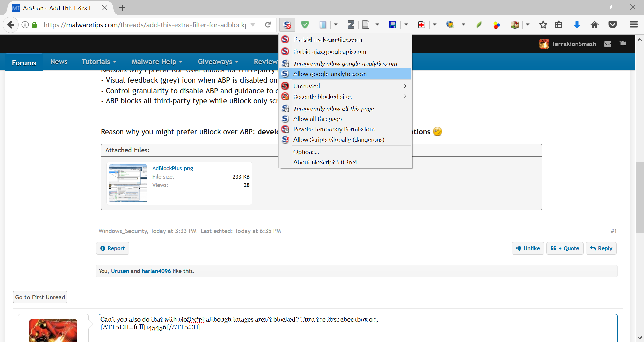Click the globe extension toolbar icon
The image size is (644, 342).
tap(450, 25)
